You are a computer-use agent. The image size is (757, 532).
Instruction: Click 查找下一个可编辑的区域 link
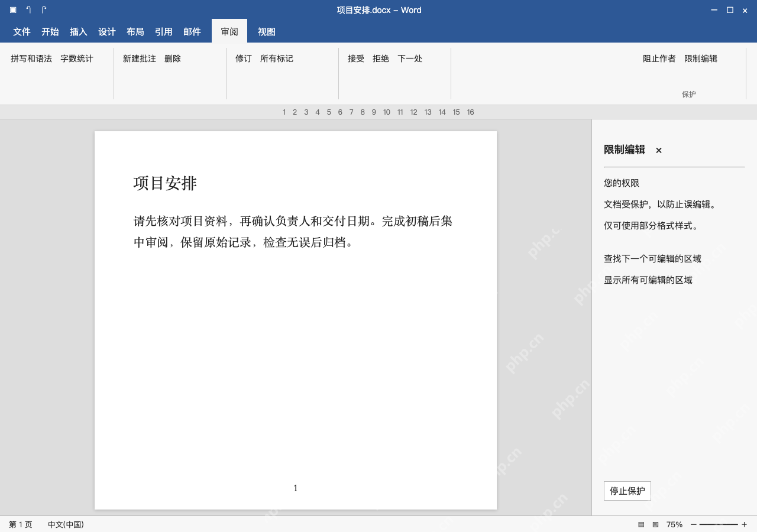652,259
